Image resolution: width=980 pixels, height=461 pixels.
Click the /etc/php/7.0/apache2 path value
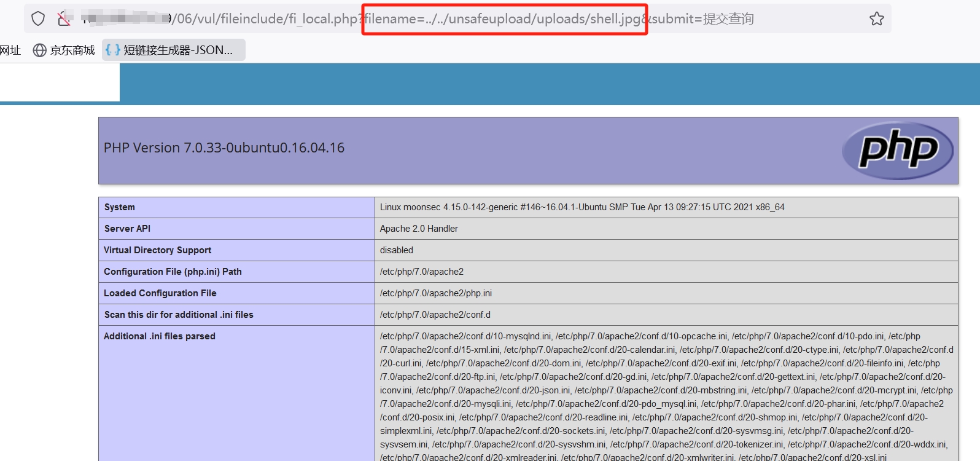(x=422, y=272)
